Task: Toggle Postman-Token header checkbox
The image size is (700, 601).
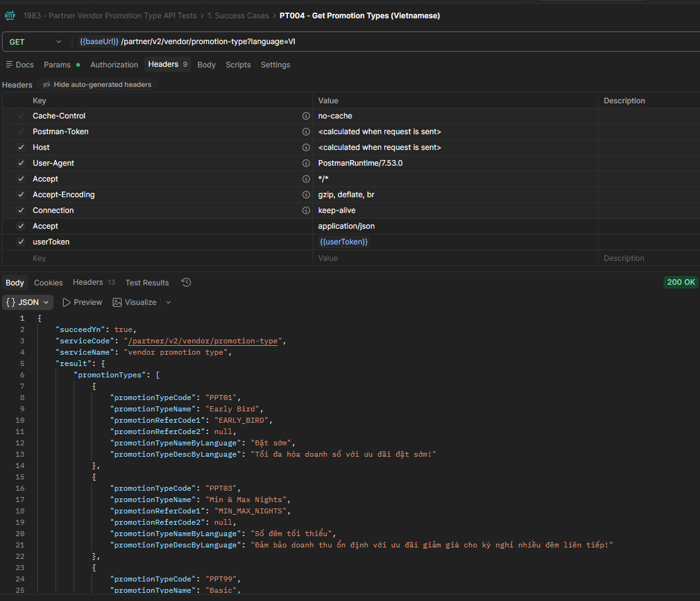Action: tap(21, 132)
